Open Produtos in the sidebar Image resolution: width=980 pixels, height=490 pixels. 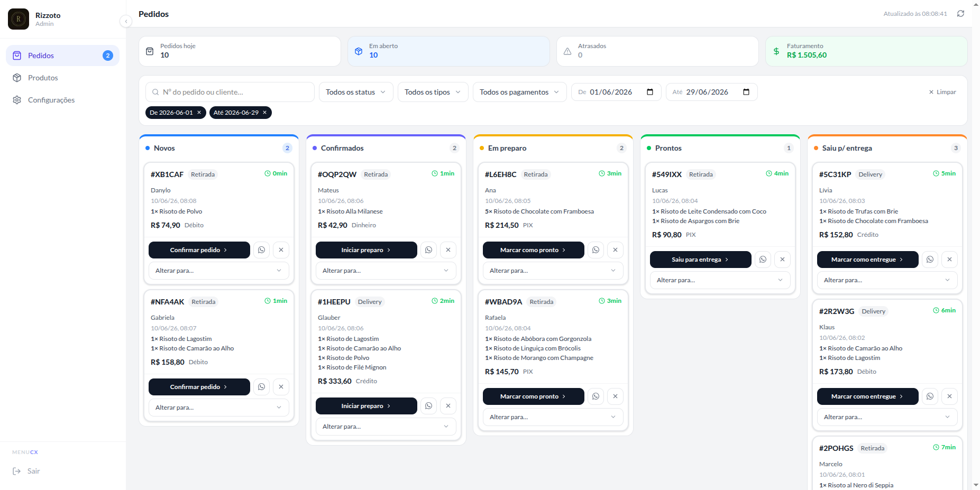point(63,78)
